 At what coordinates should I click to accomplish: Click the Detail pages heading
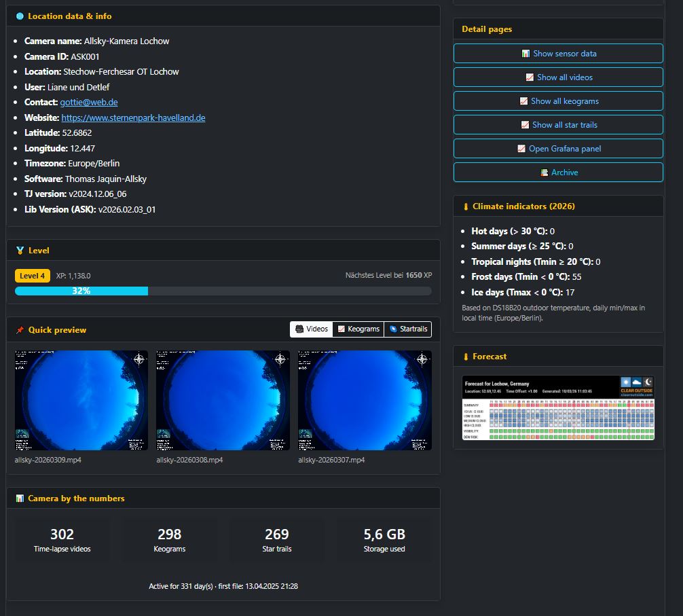click(487, 29)
